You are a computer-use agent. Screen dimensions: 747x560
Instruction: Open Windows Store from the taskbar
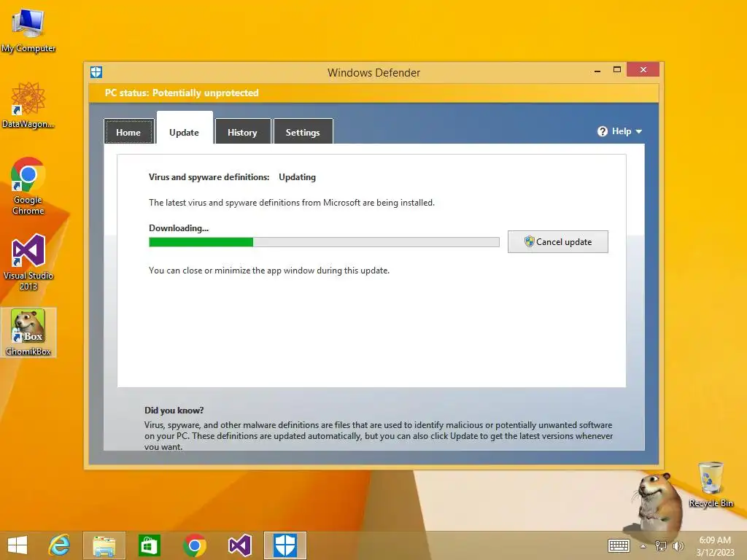tap(150, 545)
